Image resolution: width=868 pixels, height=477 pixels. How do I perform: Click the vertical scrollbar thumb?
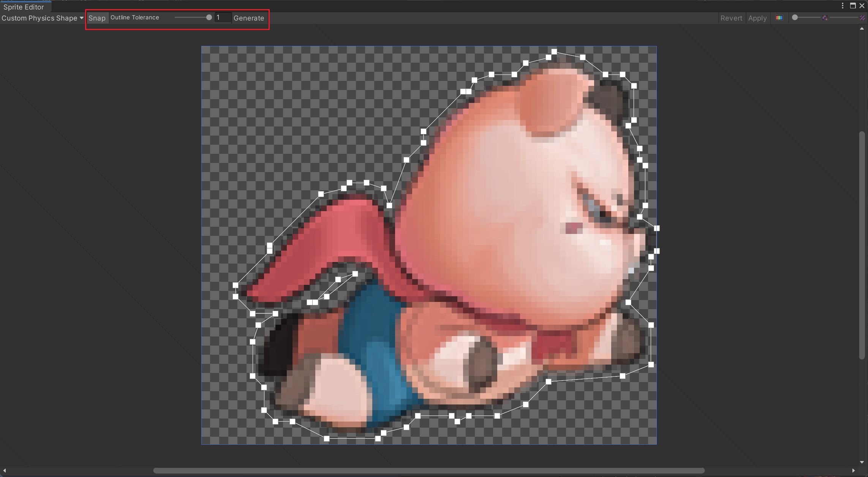tap(862, 245)
